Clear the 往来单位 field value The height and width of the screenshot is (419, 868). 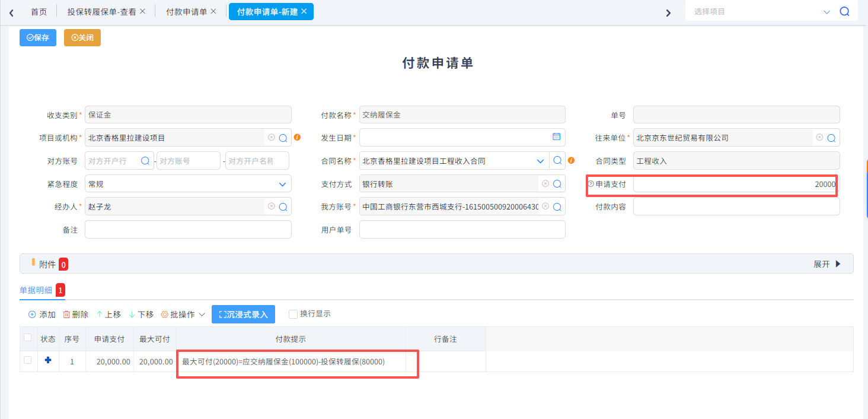click(820, 137)
